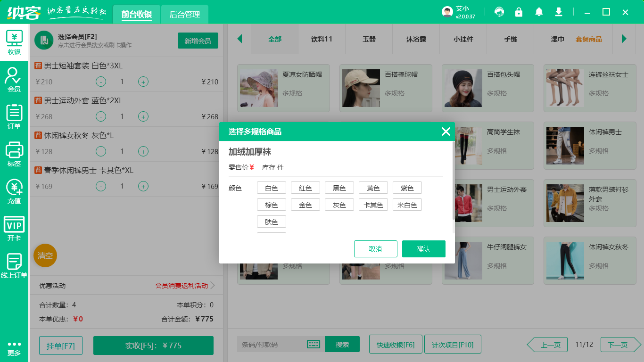644x362 pixels.
Task: Click the member select card icon
Action: pos(44,41)
